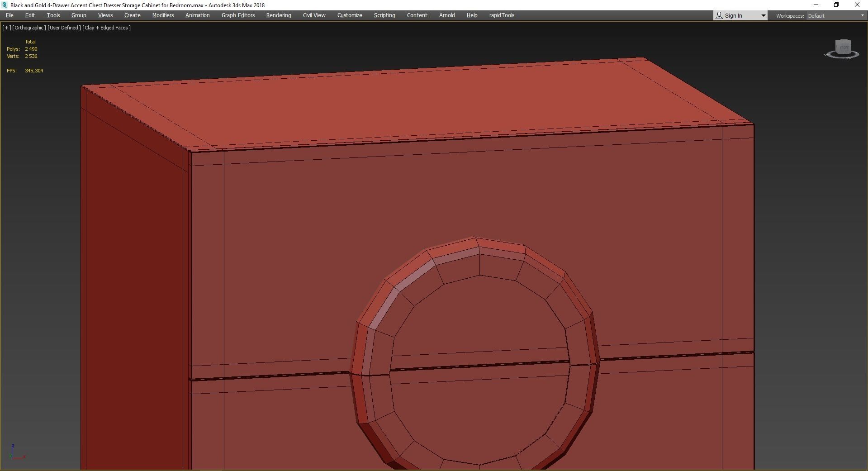Open the Arnold menu
Screen dimensions: 868x471
point(447,15)
